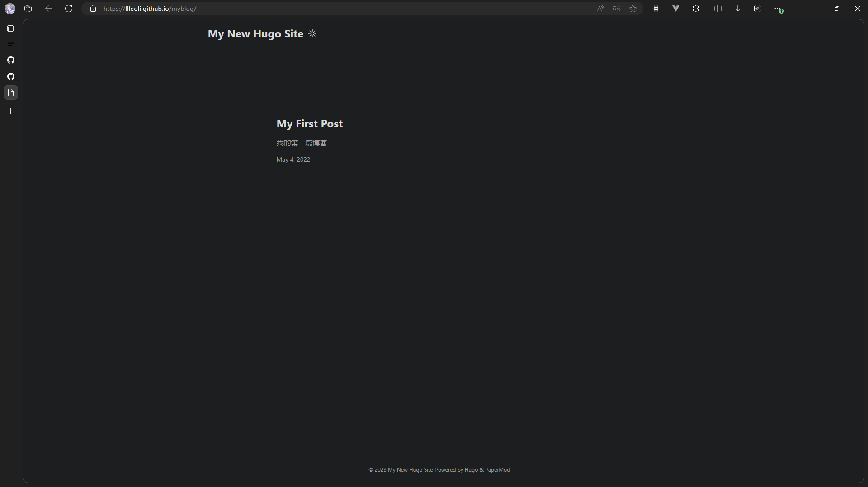868x487 pixels.
Task: Open browser Settings and more menu
Action: point(778,9)
